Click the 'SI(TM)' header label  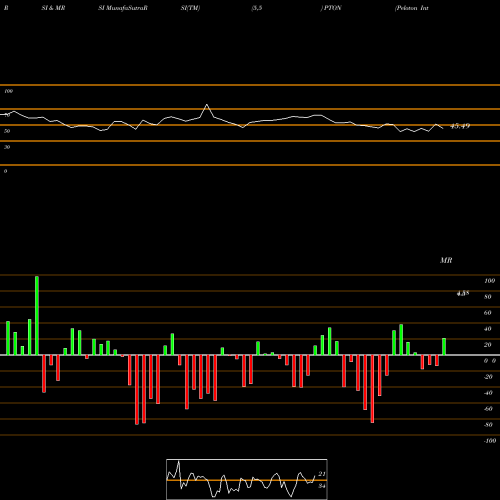click(x=190, y=8)
